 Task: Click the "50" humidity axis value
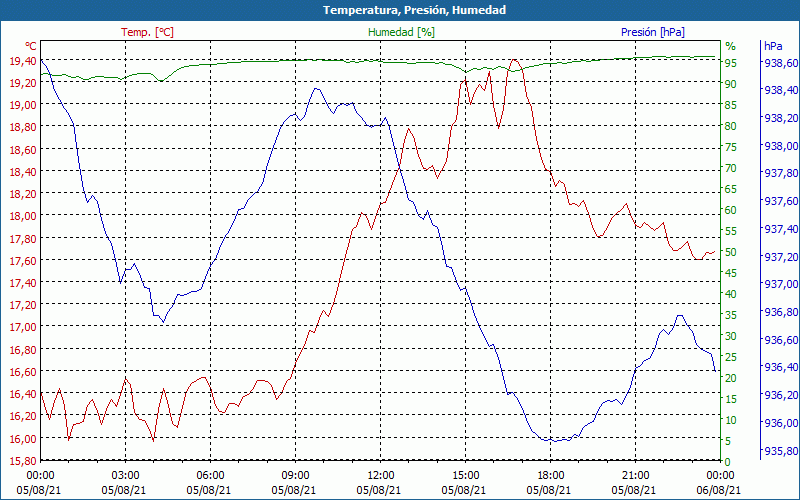[731, 252]
